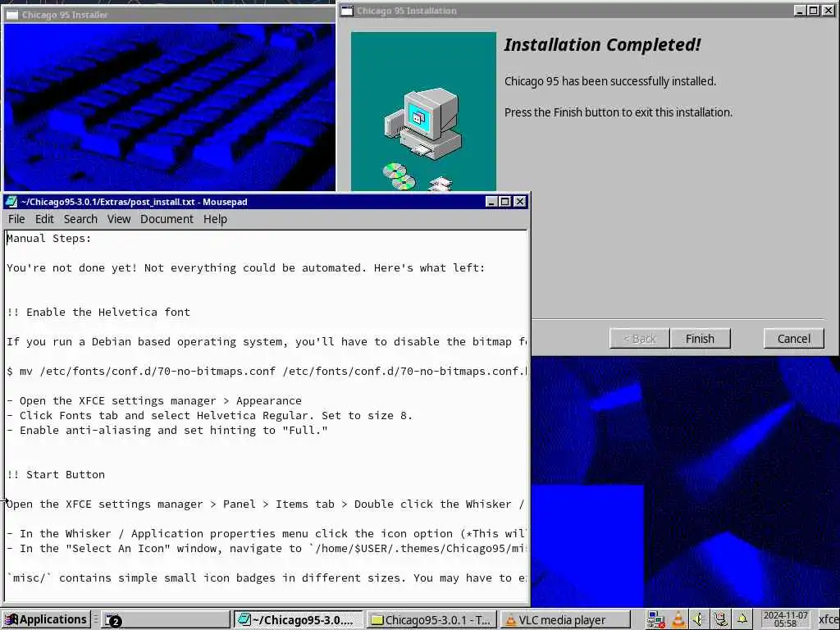Viewport: 840px width, 630px height.
Task: Click the VLC cone tray icon
Action: (x=678, y=620)
